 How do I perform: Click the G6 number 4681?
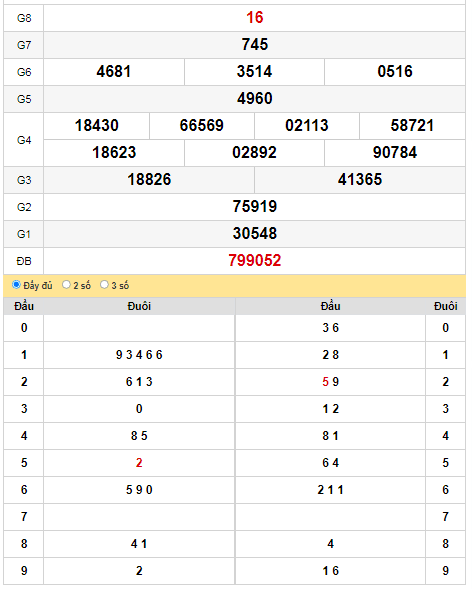pyautogui.click(x=114, y=72)
